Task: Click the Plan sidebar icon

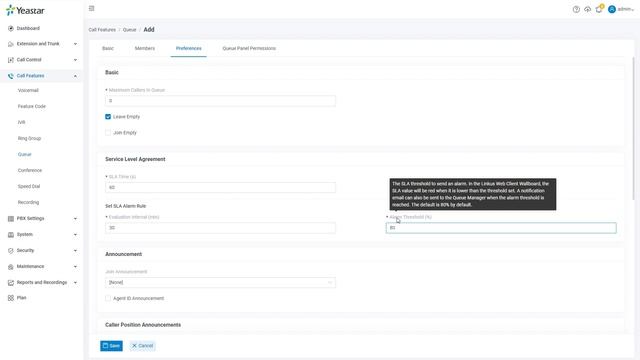Action: coord(11,298)
